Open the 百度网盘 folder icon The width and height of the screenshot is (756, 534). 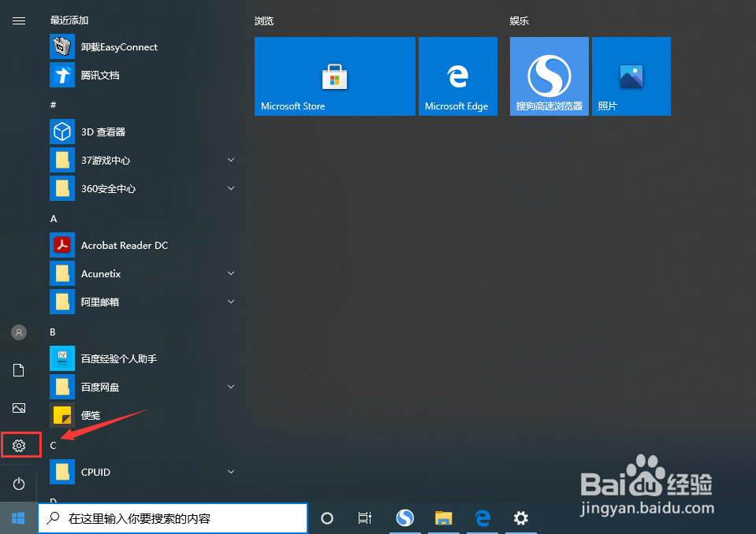click(62, 388)
